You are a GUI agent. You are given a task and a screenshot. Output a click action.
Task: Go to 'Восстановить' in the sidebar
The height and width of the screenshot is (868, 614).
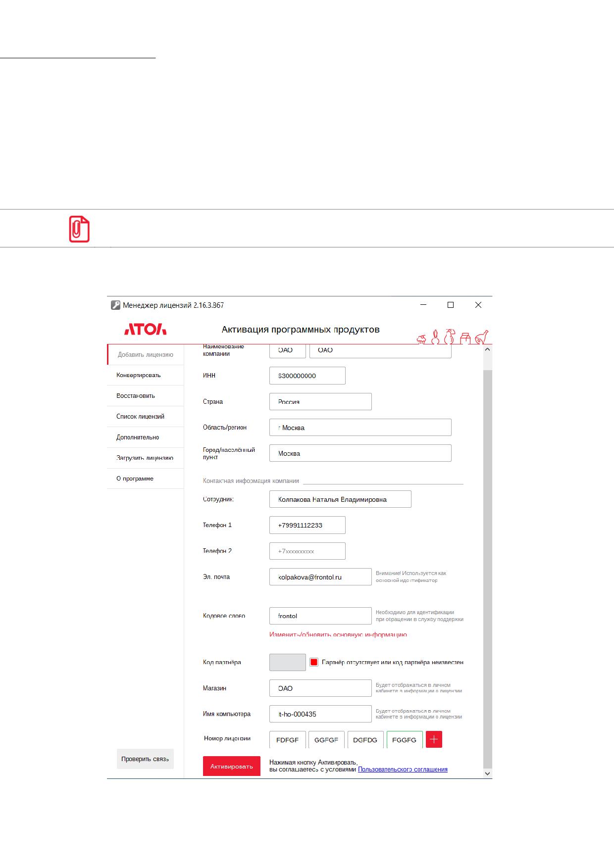(x=146, y=396)
